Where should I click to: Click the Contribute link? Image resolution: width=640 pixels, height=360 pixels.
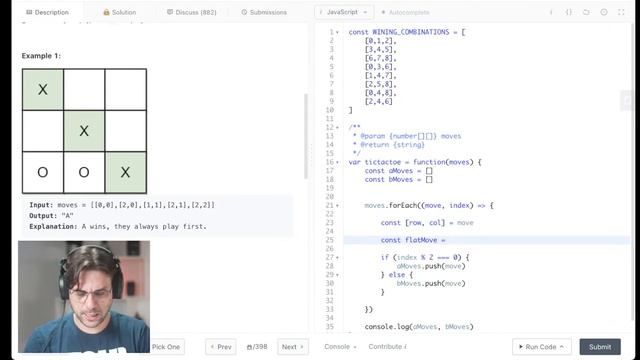[x=387, y=347]
